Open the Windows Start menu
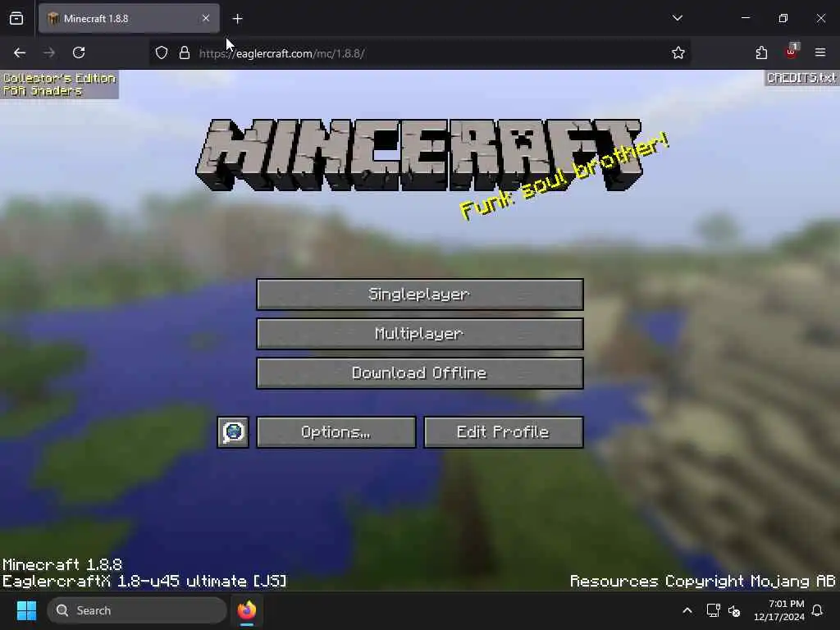The height and width of the screenshot is (630, 840). point(27,610)
